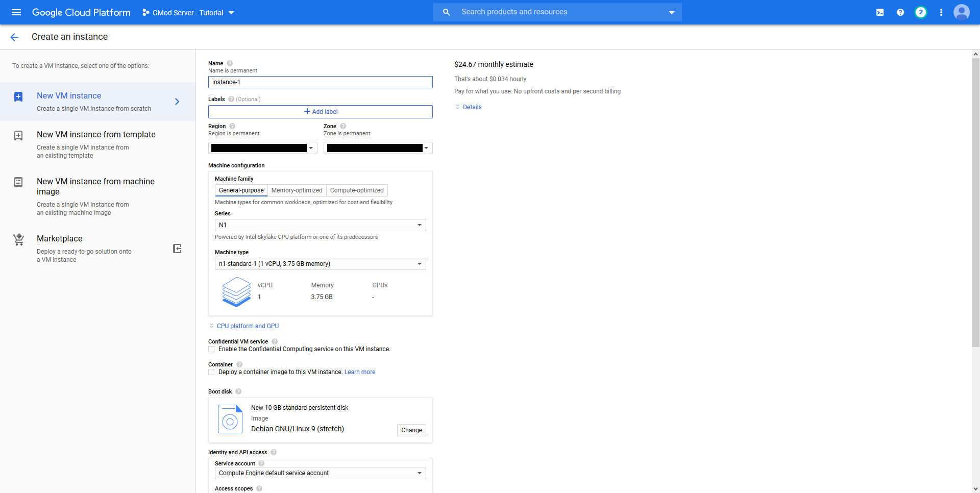Click the boot disk Change button
This screenshot has width=980, height=493.
click(x=411, y=430)
